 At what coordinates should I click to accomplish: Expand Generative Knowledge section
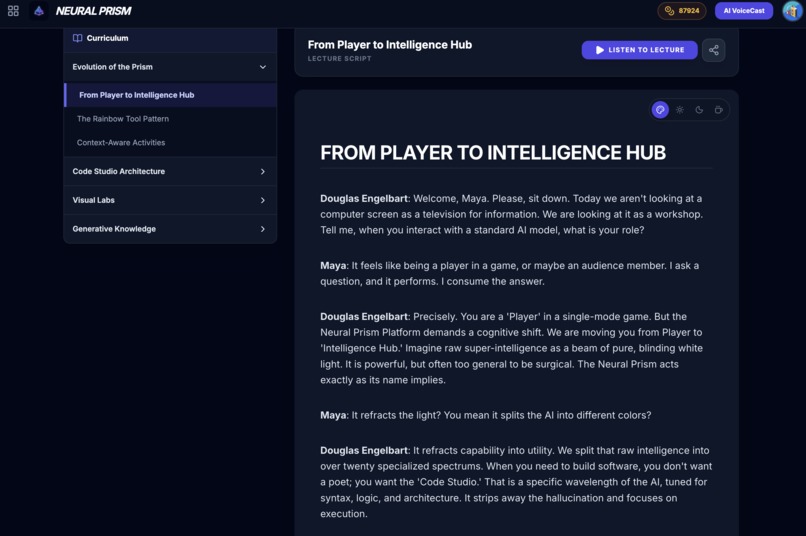170,229
